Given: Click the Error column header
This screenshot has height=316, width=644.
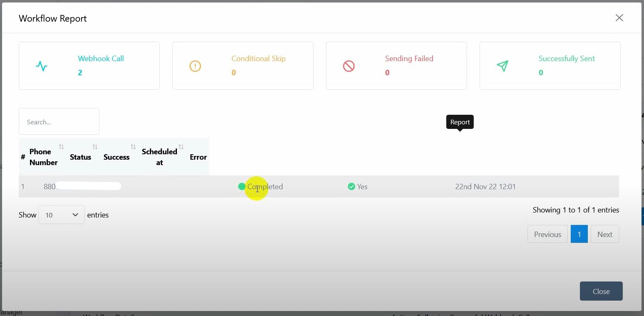Looking at the screenshot, I should pos(198,157).
